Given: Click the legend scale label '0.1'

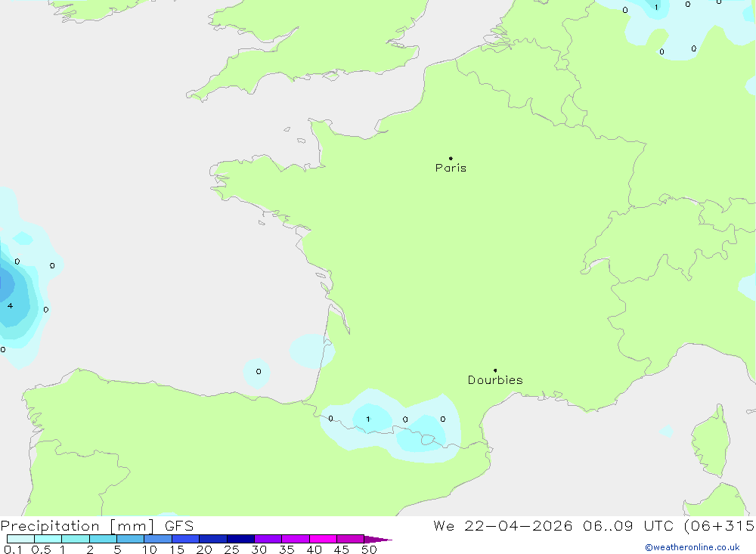Looking at the screenshot, I should 13,549.
